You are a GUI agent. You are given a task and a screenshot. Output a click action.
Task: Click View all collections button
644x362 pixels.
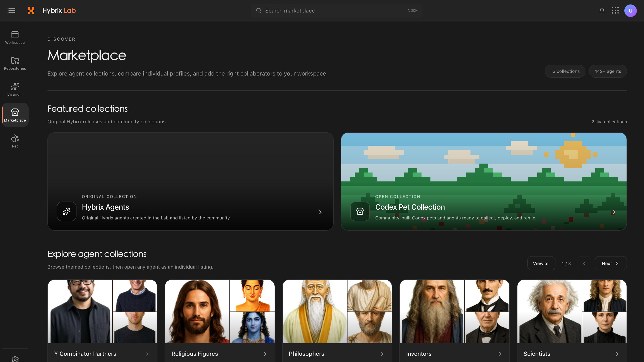(541, 263)
